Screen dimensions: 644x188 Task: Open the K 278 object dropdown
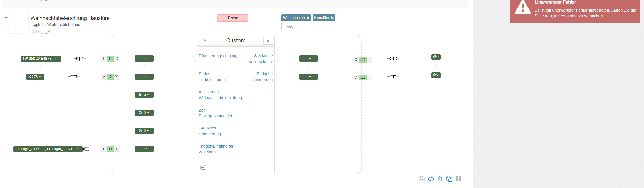[35, 77]
